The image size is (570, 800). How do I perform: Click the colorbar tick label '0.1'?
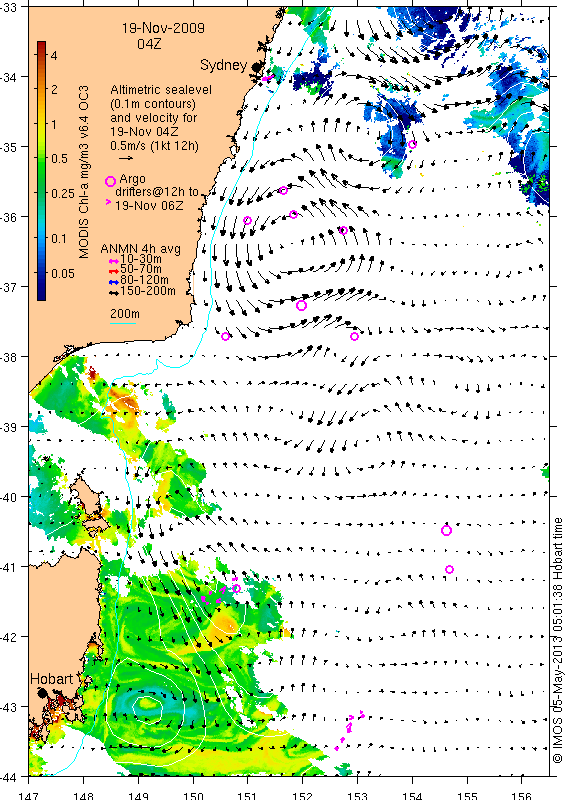(x=59, y=239)
